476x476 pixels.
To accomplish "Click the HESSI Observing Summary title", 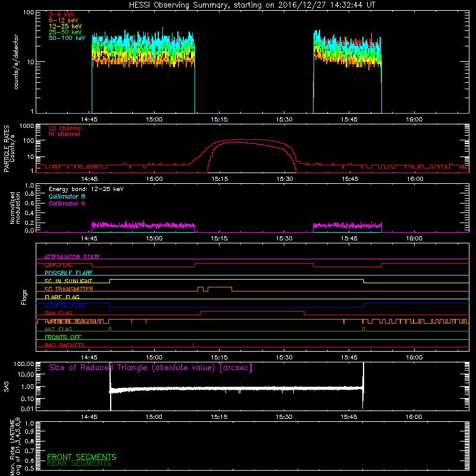I will [252, 5].
